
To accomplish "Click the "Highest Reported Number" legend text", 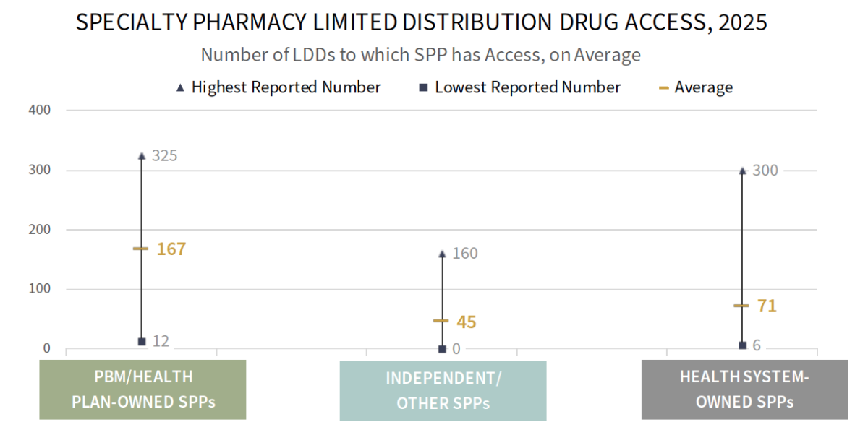I will pos(286,87).
